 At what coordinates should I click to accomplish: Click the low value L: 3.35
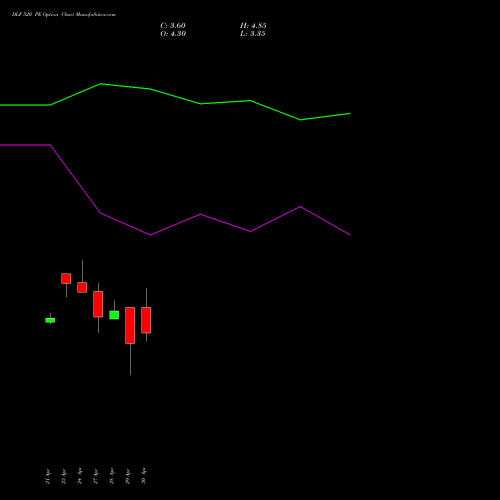tap(253, 34)
